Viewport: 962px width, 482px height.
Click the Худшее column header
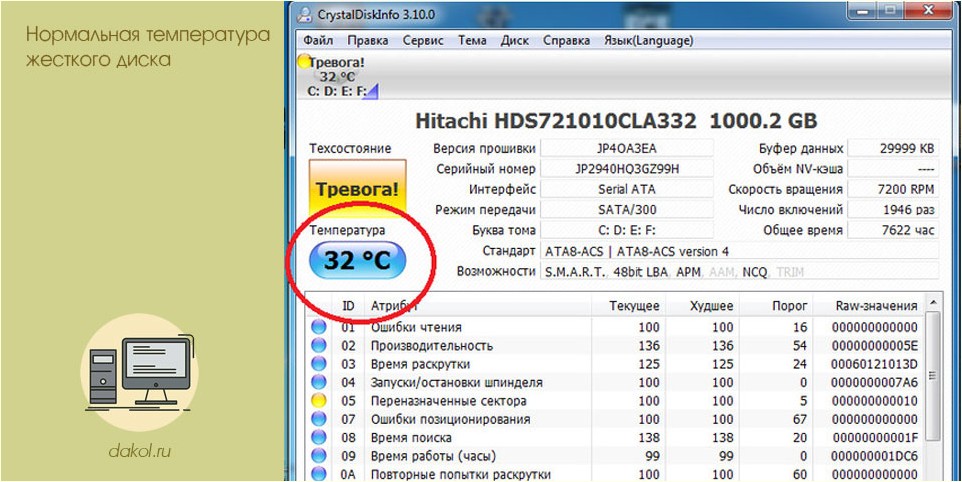[x=702, y=305]
